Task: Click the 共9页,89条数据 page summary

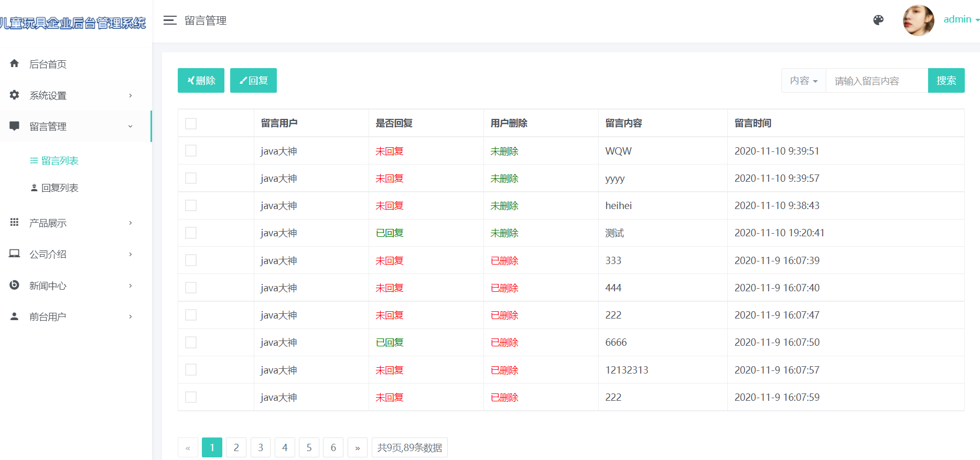Action: [x=410, y=447]
